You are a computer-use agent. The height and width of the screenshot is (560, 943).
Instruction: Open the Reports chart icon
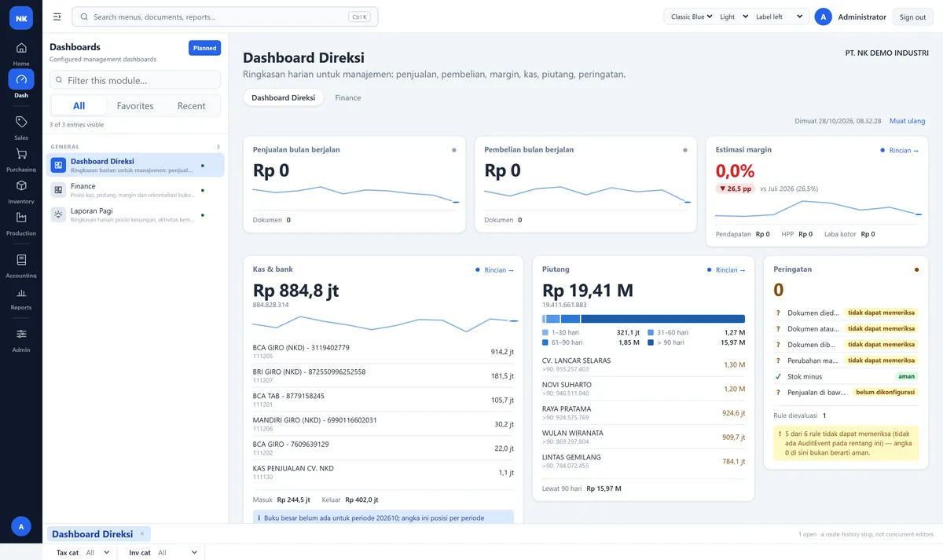coord(21,292)
